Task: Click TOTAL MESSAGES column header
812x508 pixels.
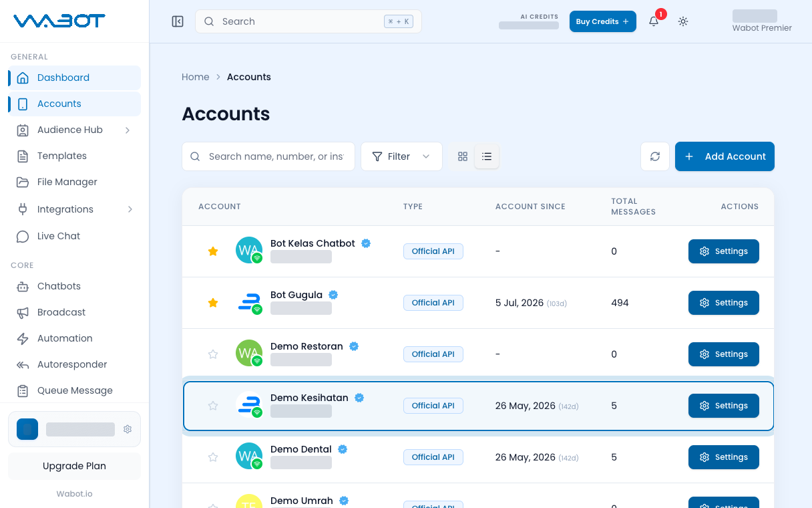Action: 633,207
